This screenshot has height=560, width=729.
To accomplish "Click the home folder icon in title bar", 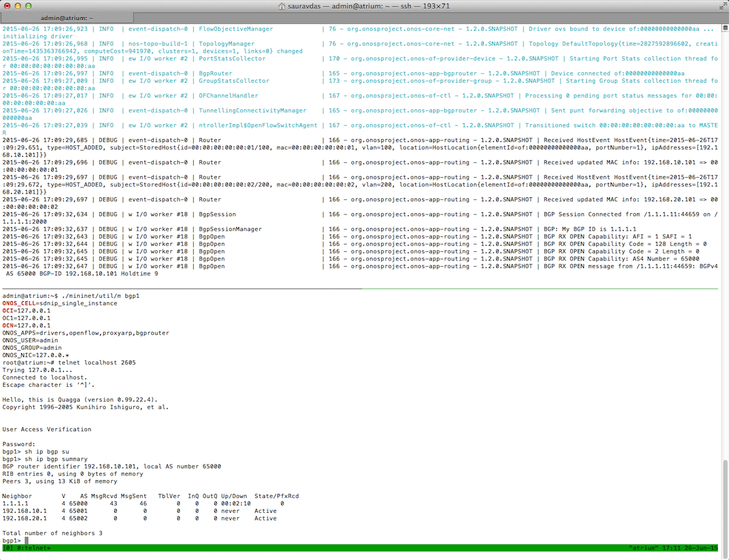I will click(x=282, y=6).
